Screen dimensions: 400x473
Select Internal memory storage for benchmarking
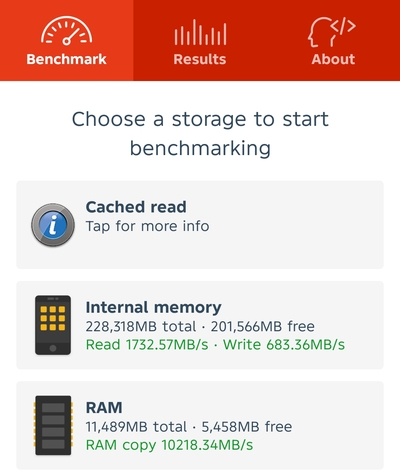pyautogui.click(x=200, y=325)
